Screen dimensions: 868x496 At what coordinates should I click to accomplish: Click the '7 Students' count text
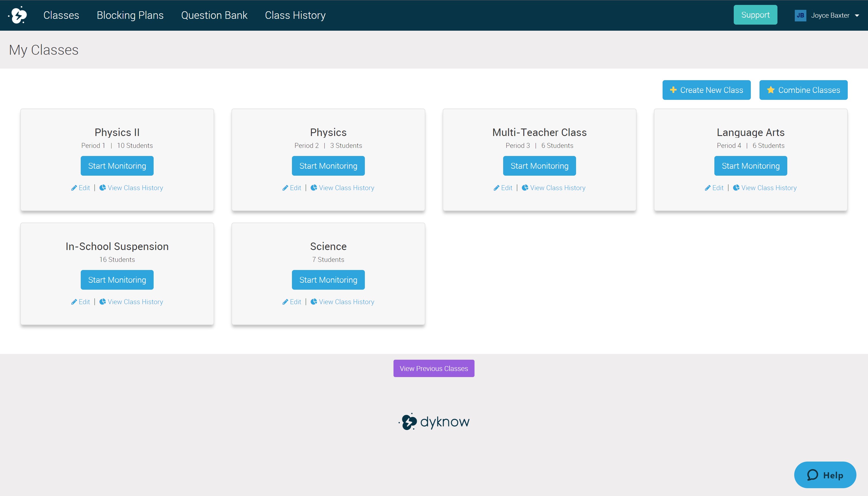pos(328,260)
